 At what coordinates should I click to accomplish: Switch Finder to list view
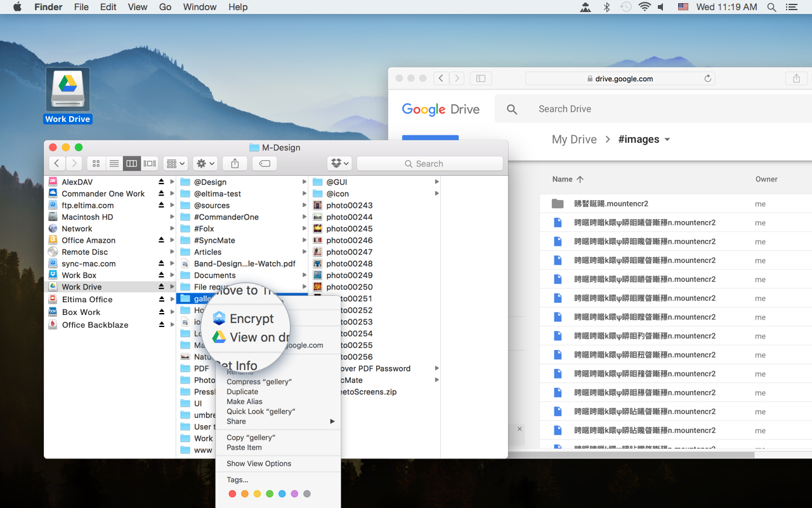point(114,163)
